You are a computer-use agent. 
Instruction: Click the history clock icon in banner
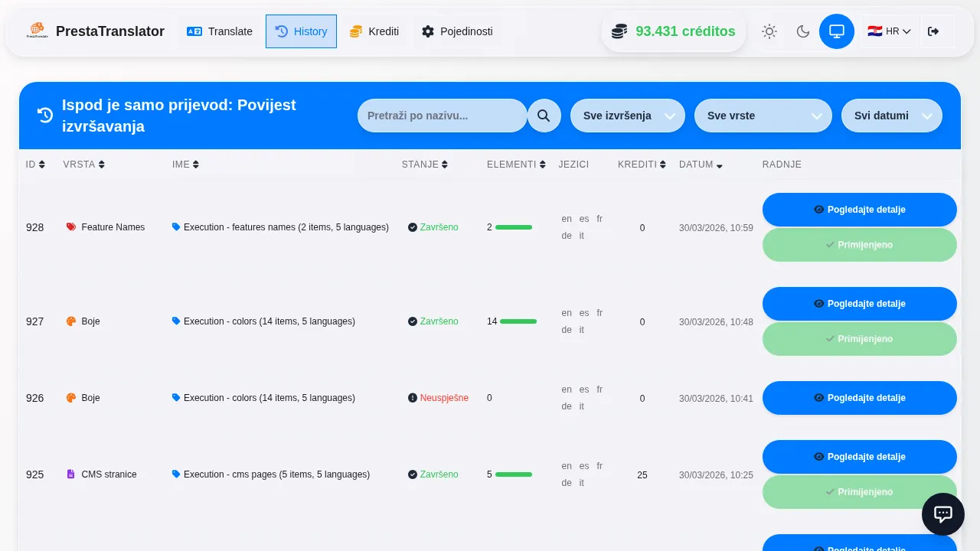click(45, 116)
